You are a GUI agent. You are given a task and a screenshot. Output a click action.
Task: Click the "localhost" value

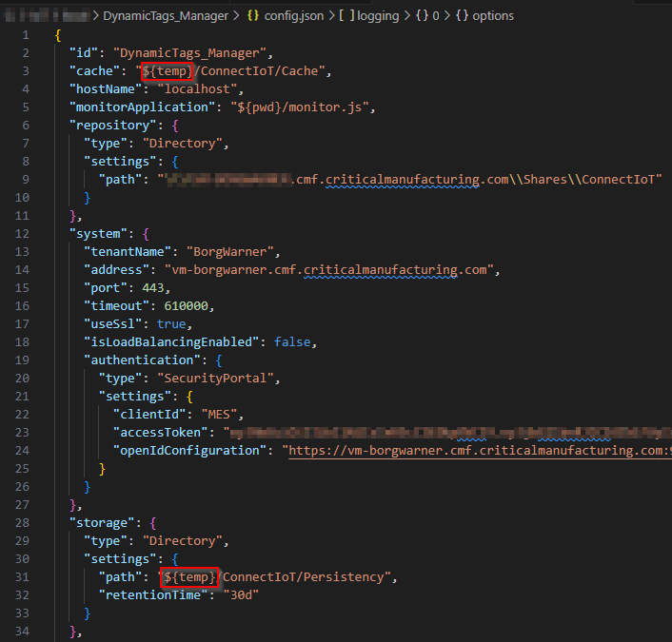(197, 88)
